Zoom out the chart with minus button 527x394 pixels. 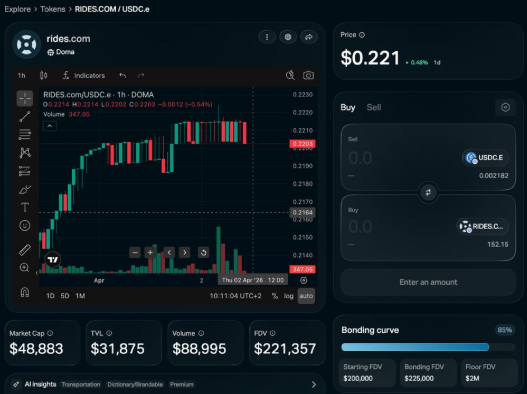coord(135,252)
